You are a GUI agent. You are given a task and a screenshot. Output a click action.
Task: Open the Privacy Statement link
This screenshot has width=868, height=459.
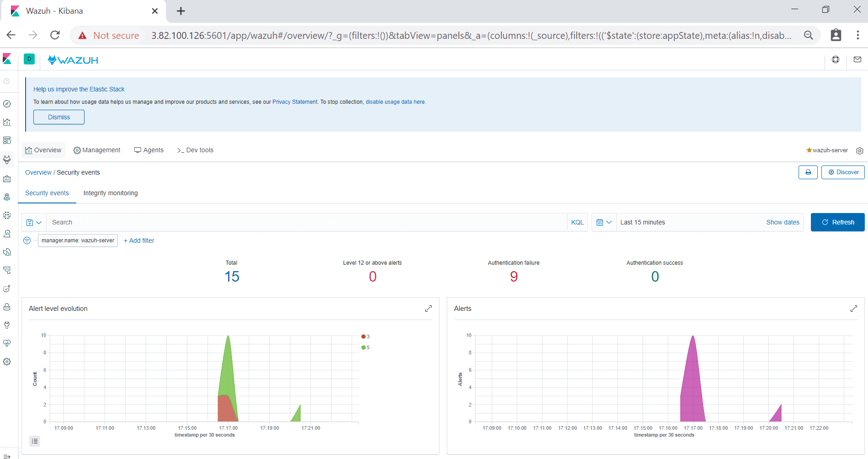tap(295, 102)
